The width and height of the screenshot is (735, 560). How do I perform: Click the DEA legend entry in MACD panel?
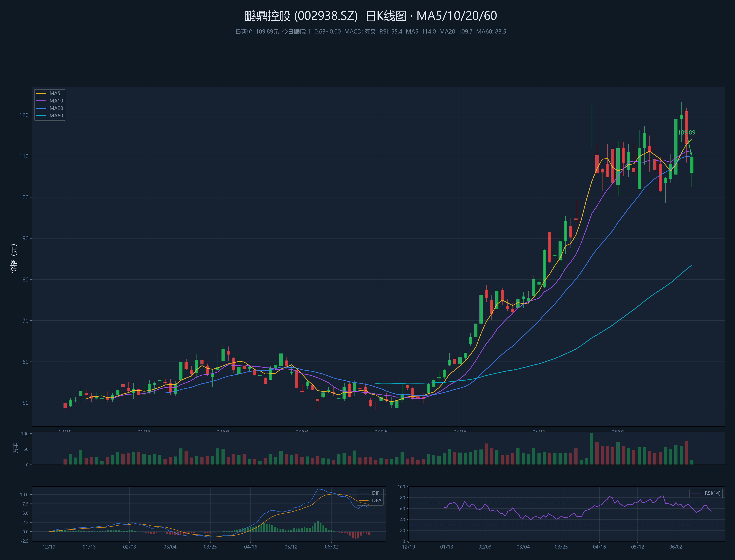coord(370,500)
